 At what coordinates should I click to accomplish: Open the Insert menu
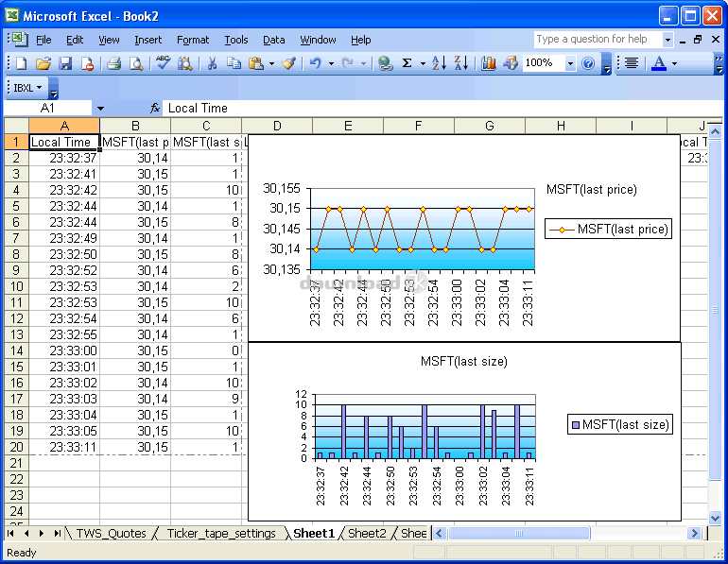coord(148,40)
